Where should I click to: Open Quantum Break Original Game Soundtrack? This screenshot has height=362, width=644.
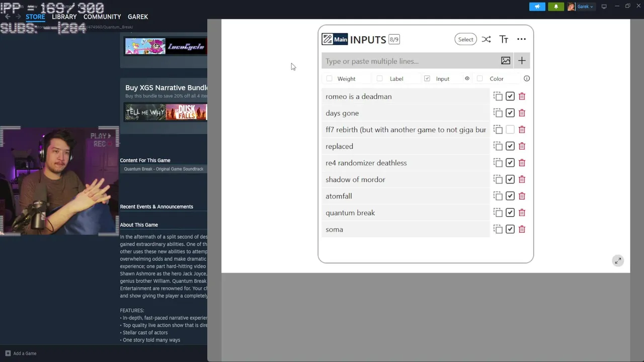pyautogui.click(x=164, y=169)
